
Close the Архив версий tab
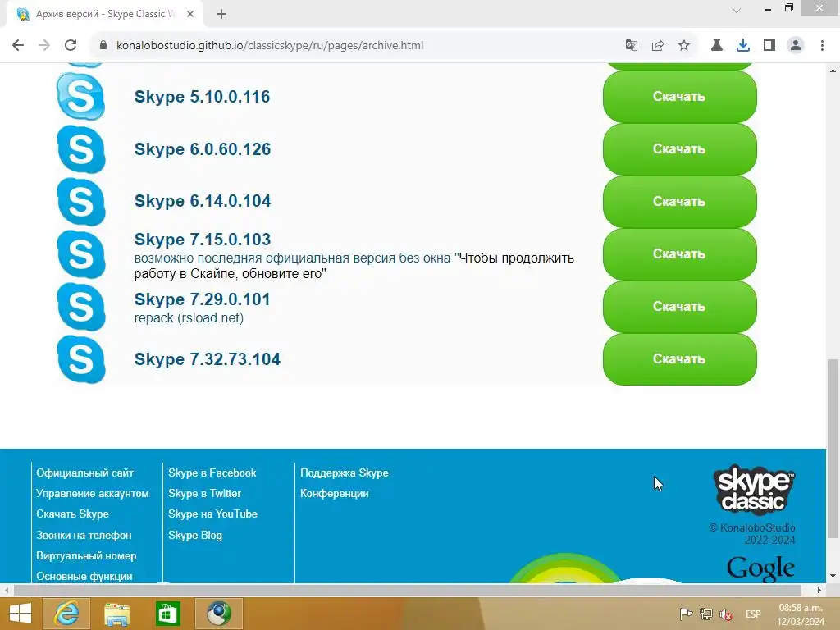(x=190, y=15)
